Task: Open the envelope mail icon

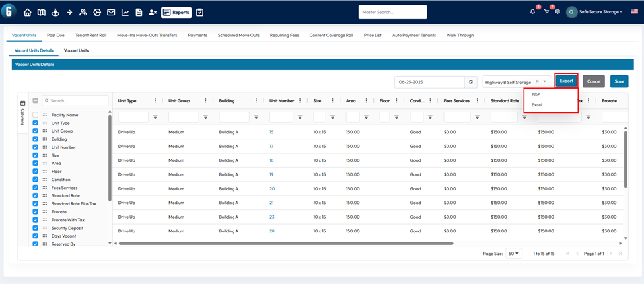Action: click(x=111, y=12)
